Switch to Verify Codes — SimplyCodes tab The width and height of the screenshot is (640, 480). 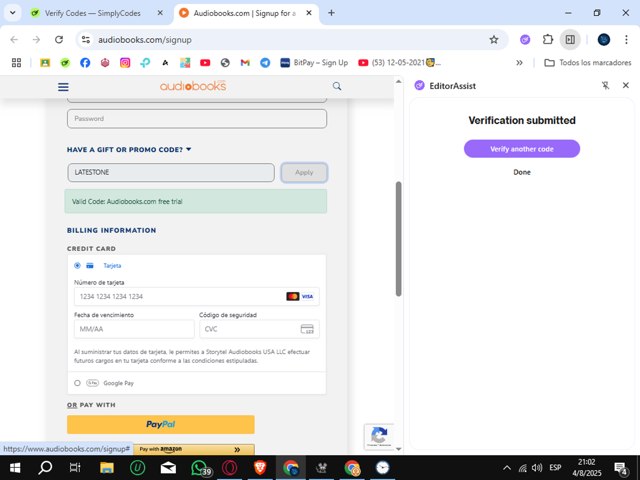(93, 13)
